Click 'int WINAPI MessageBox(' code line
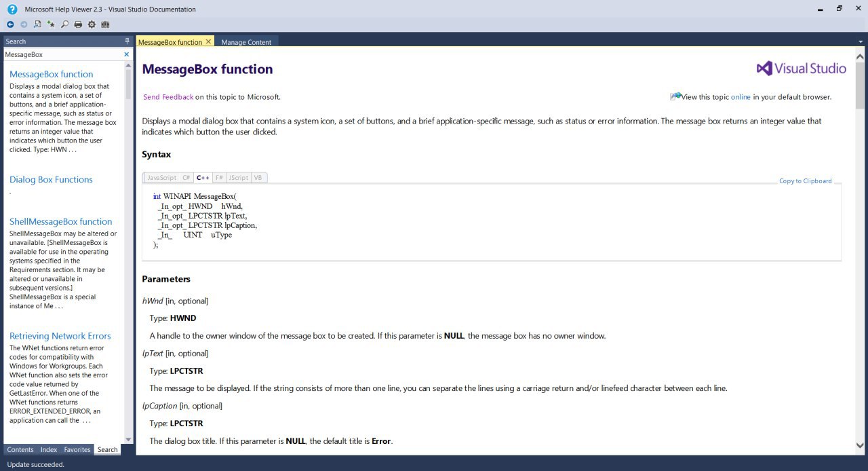Viewport: 868px width, 471px height. click(195, 196)
